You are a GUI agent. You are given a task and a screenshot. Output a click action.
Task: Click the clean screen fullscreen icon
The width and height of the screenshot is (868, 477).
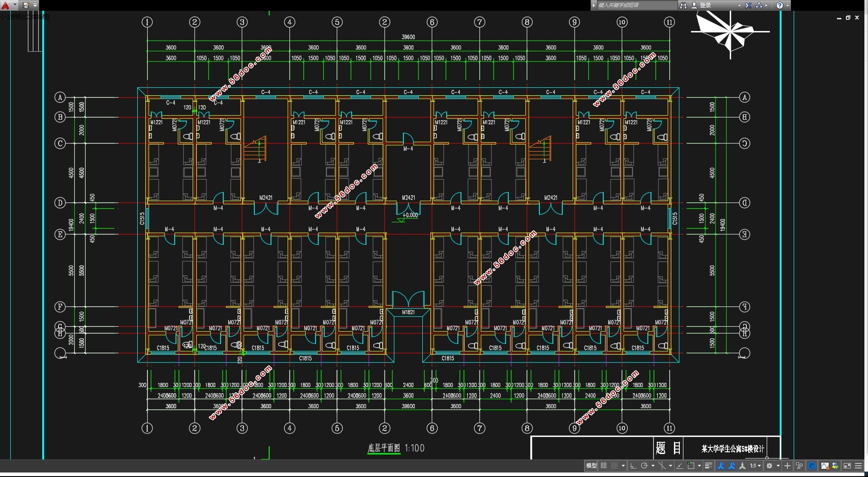[x=847, y=466]
